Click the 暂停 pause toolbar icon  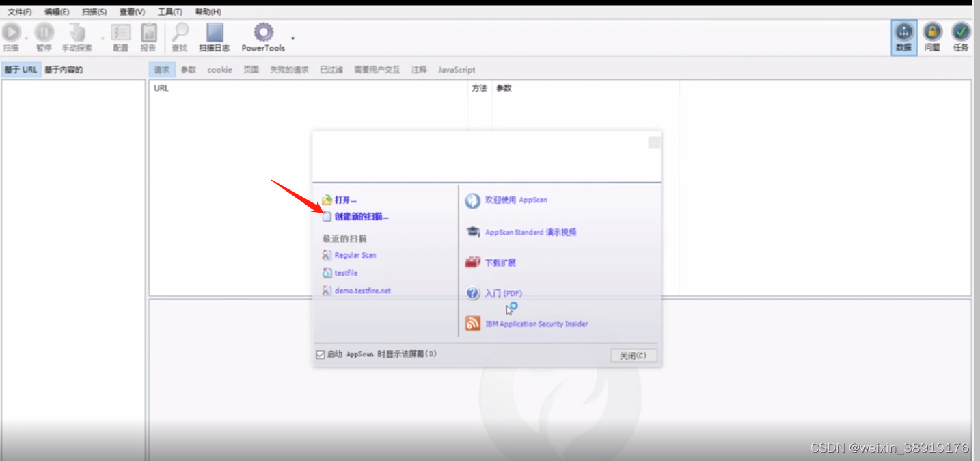(x=44, y=32)
